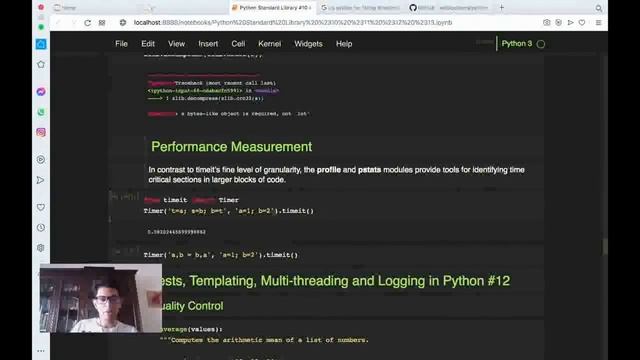Image resolution: width=640 pixels, height=360 pixels.
Task: Click the 'Computes the arithmetic mean' docstring line
Action: (265, 340)
